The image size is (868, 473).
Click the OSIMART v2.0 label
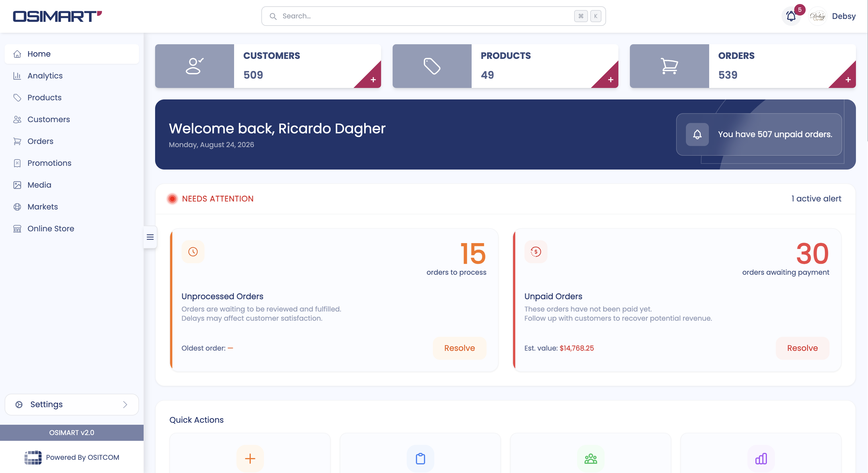72,432
